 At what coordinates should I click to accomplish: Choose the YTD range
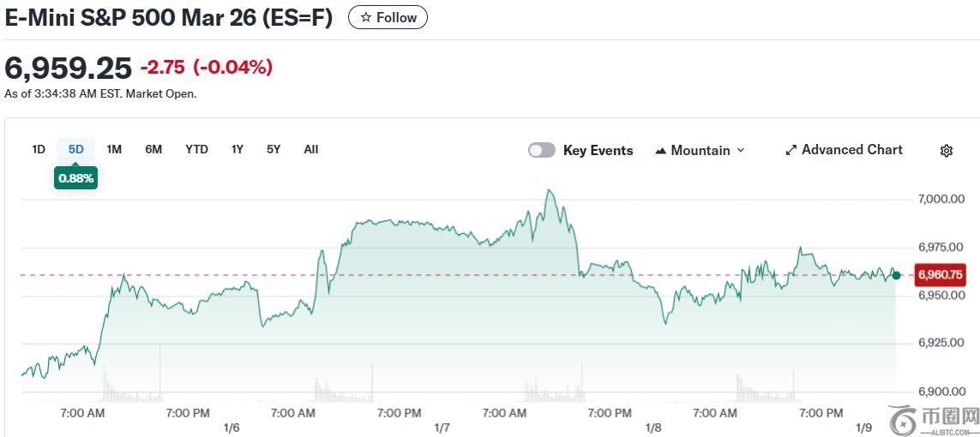pos(196,149)
